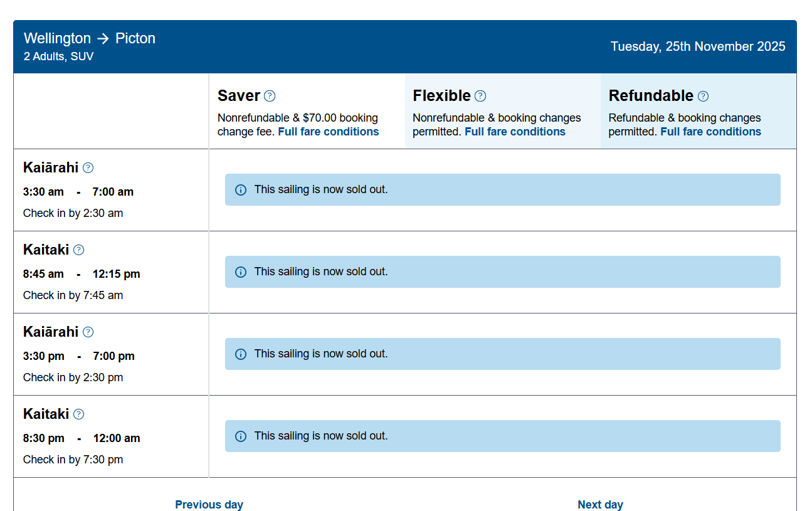812x511 pixels.
Task: Click the 8:45 am sold-out message banner
Action: pos(502,271)
